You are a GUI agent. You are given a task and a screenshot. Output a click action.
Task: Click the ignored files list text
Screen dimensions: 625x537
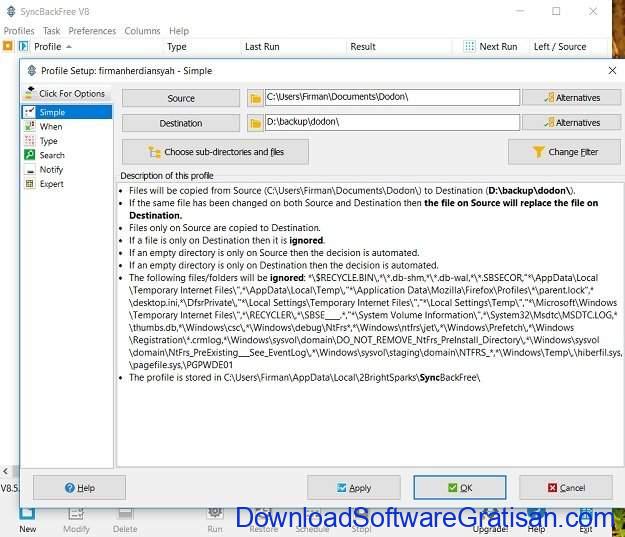coord(375,321)
